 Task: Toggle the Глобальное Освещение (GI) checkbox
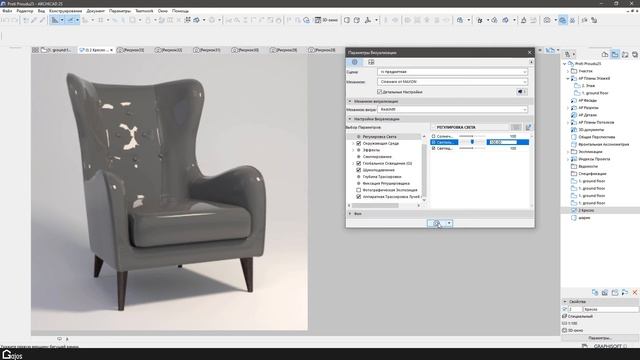[358, 163]
